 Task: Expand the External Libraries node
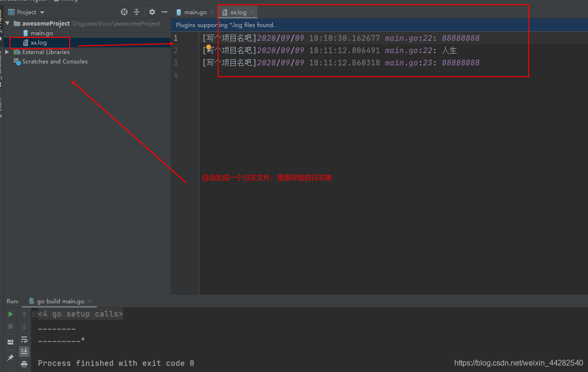pos(7,52)
